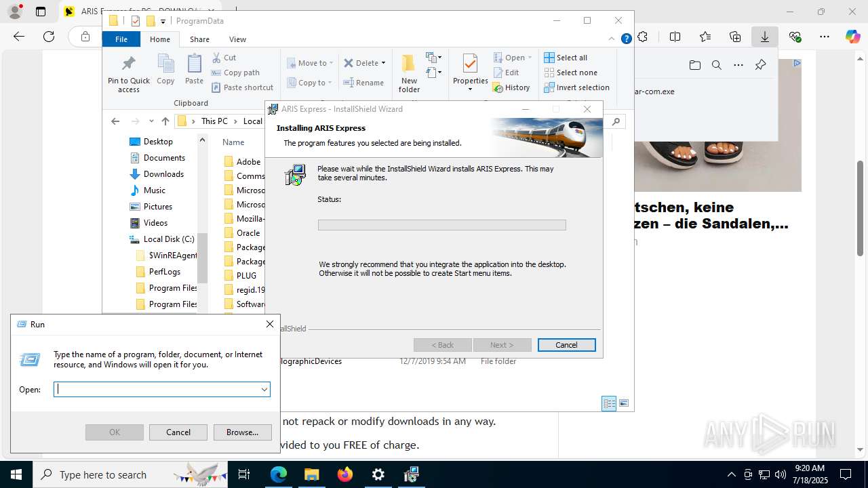868x488 pixels.
Task: Open Edge Settings and more menu
Action: [825, 37]
